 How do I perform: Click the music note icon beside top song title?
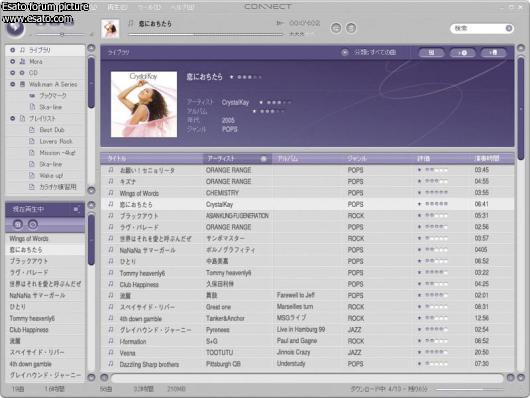tap(131, 23)
